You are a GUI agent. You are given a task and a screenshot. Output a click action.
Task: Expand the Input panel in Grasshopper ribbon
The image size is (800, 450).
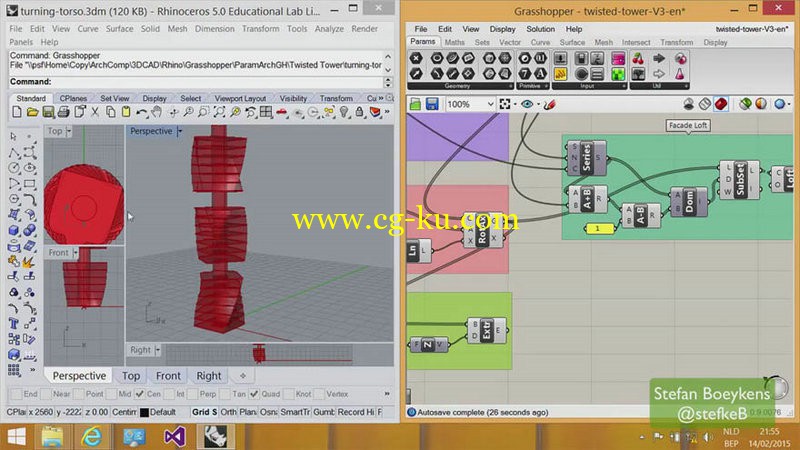[624, 86]
